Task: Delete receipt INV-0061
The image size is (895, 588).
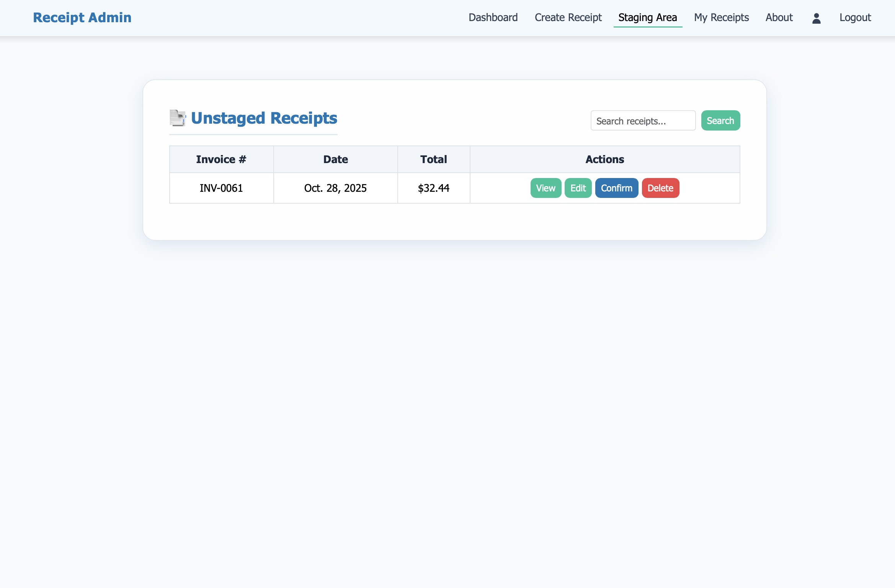Action: [x=660, y=188]
